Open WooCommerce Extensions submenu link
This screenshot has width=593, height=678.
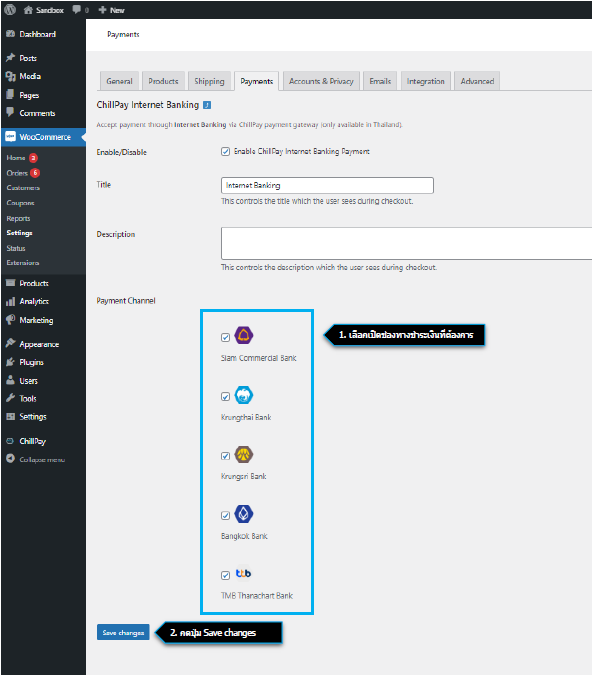click(x=22, y=262)
